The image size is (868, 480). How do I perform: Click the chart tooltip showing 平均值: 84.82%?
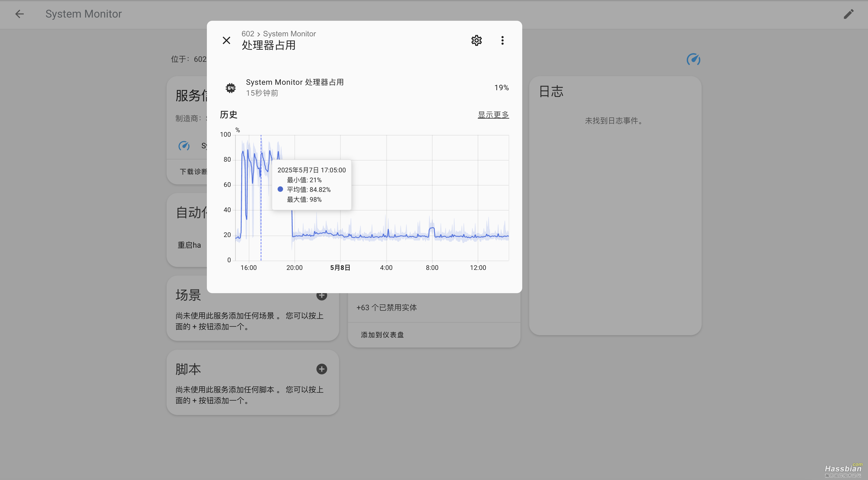[312, 185]
